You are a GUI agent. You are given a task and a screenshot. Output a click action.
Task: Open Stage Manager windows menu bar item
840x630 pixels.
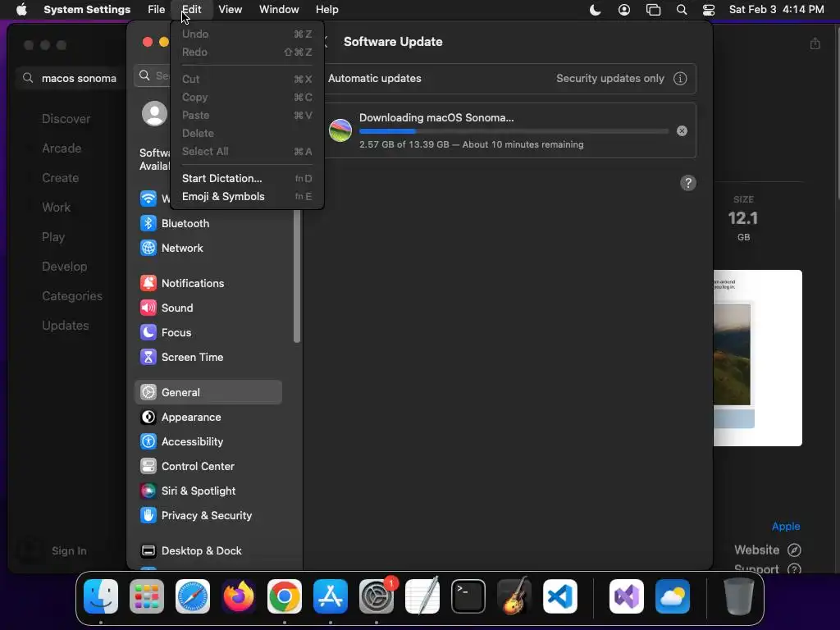click(x=653, y=10)
